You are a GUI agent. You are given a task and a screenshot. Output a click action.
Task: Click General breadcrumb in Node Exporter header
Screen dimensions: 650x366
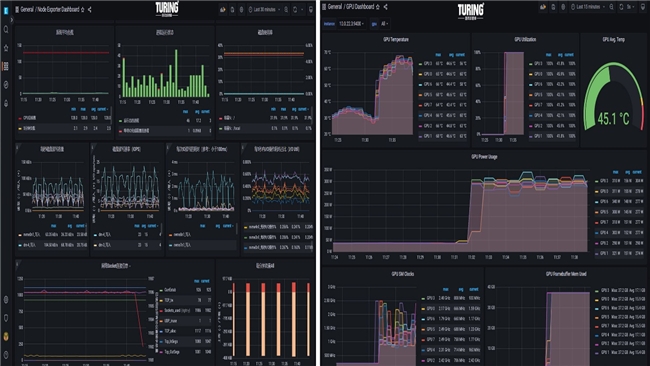point(27,9)
